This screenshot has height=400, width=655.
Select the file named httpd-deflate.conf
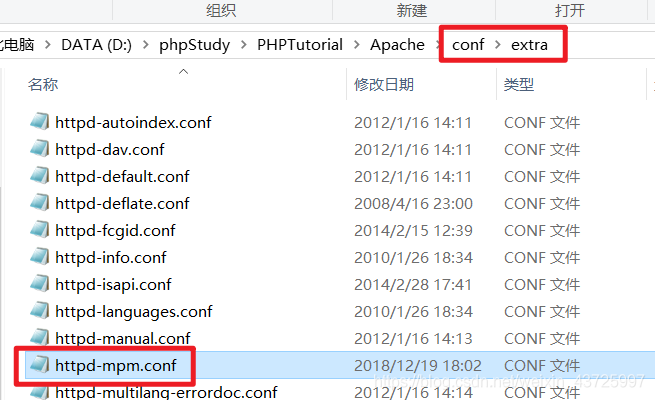click(122, 203)
